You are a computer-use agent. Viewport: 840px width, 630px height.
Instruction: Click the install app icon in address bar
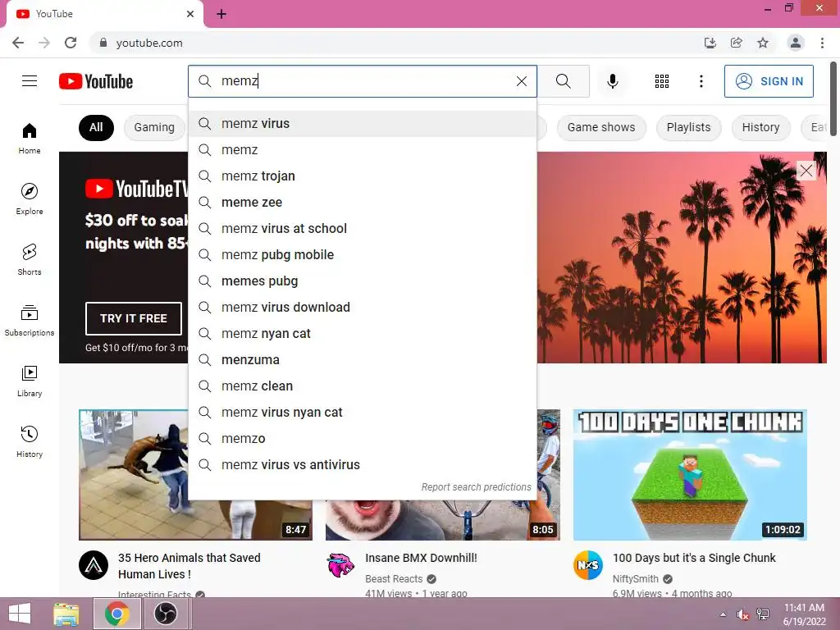tap(710, 43)
